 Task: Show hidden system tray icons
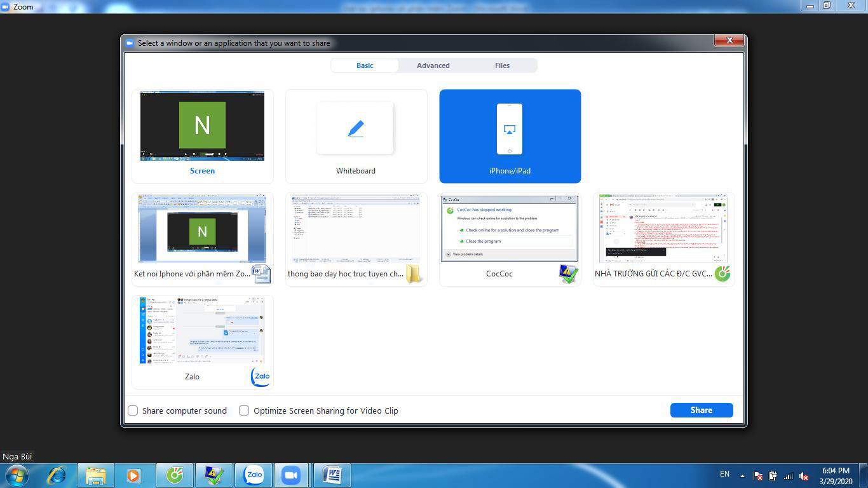(742, 475)
